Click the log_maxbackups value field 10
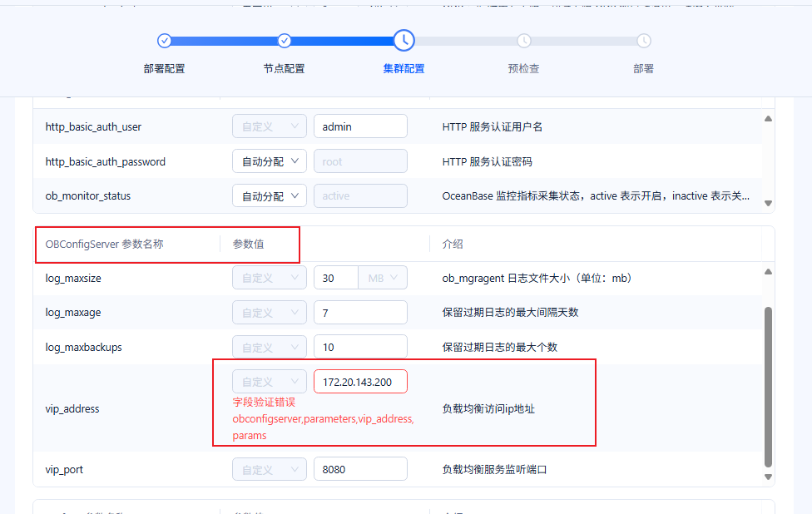 [360, 347]
